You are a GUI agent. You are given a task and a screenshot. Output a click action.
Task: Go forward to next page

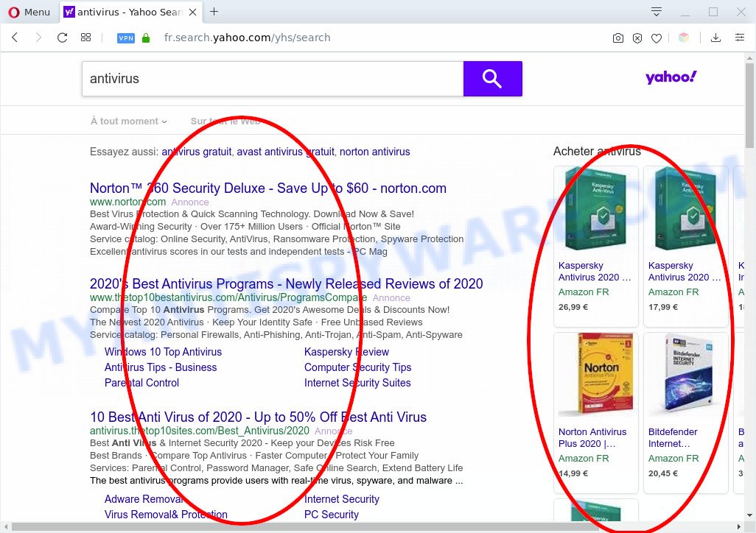coord(38,38)
